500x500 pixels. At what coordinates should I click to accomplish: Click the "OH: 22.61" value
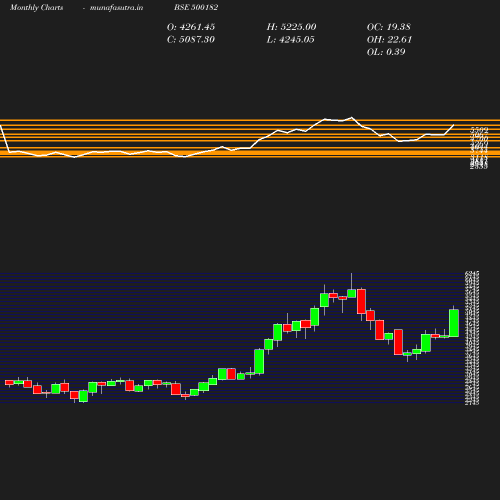pyautogui.click(x=389, y=40)
